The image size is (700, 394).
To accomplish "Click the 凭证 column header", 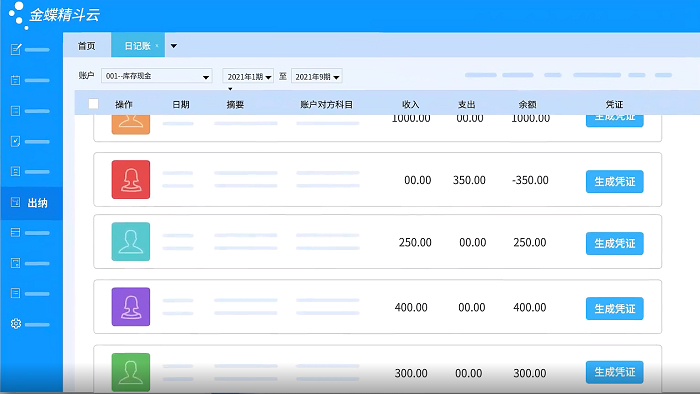I will (x=614, y=104).
